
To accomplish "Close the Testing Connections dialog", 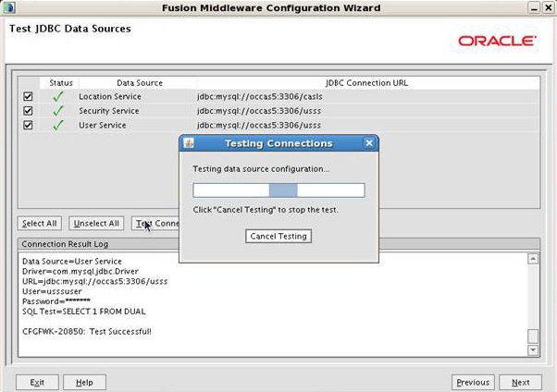I will 369,143.
